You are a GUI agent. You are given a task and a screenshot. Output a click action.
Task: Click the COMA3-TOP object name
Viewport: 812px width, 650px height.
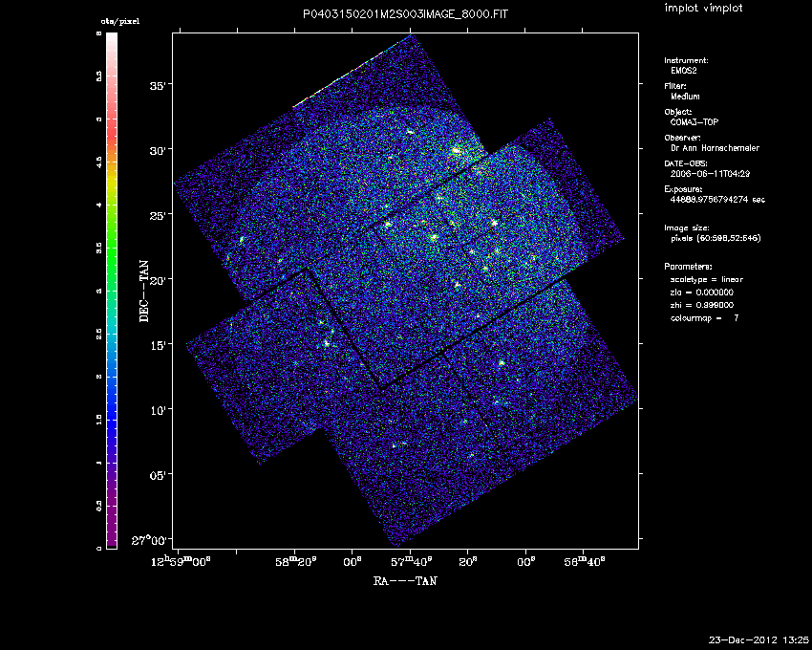coord(694,122)
